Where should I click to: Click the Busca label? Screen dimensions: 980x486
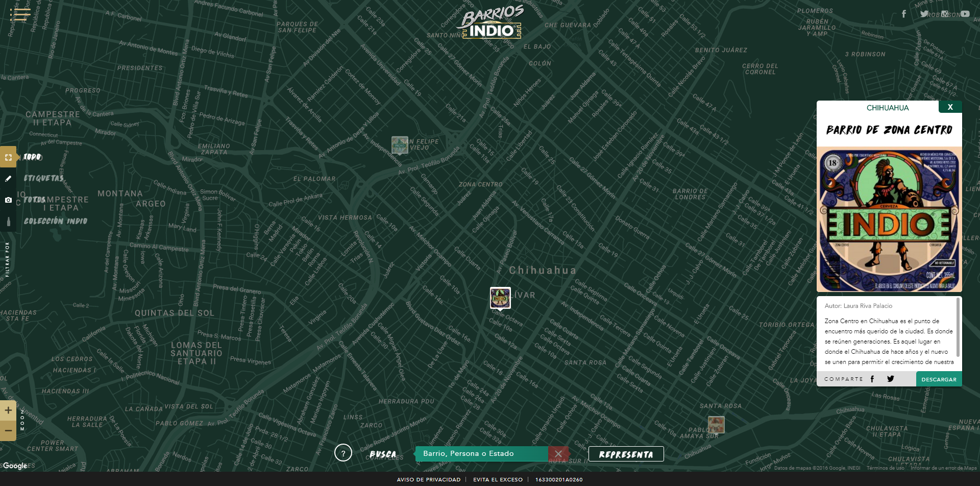coord(383,454)
